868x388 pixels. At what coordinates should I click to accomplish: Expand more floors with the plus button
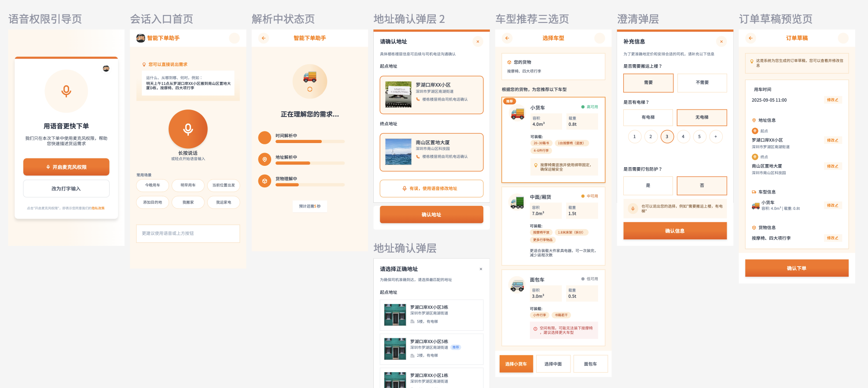pyautogui.click(x=716, y=137)
